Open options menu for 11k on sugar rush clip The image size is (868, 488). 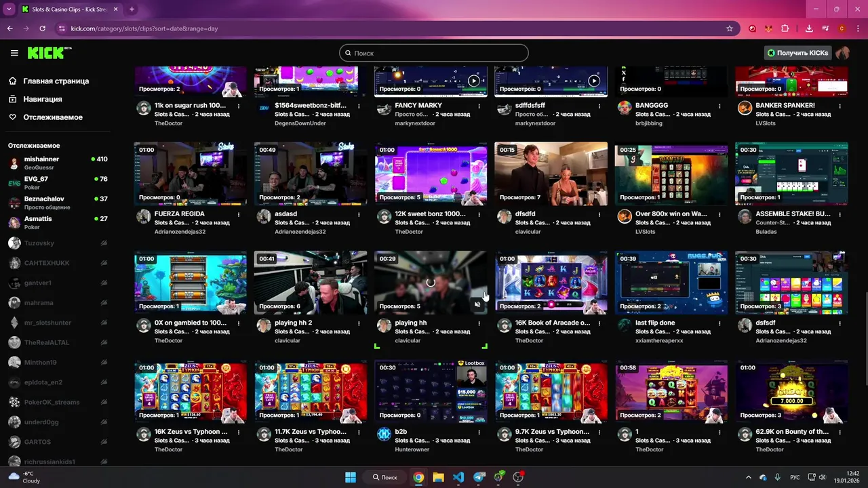coord(239,106)
